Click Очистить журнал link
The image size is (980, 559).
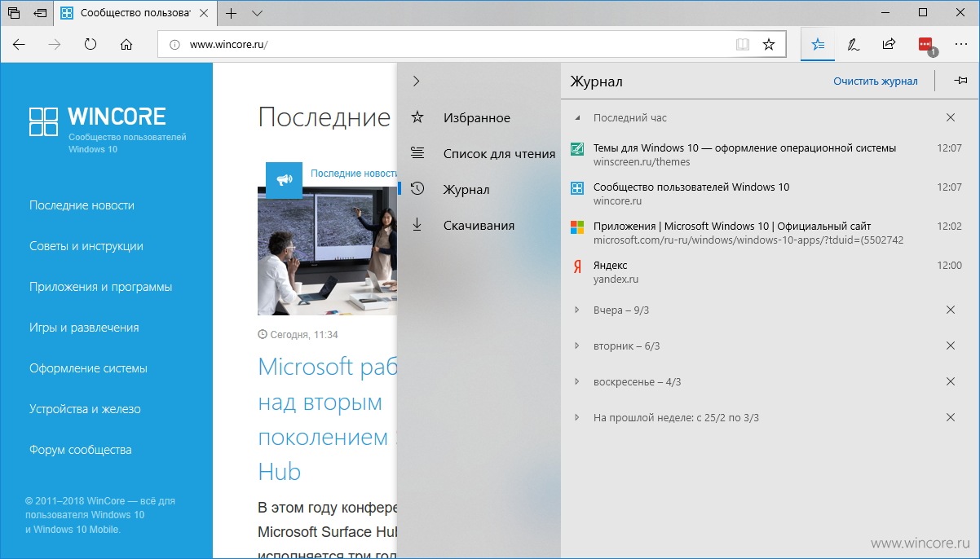coord(875,81)
